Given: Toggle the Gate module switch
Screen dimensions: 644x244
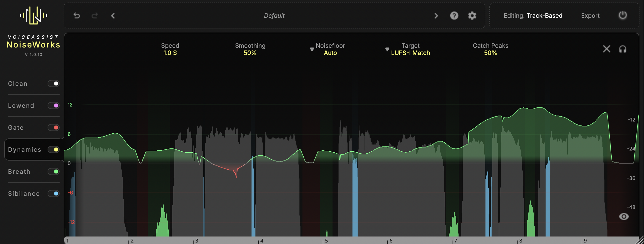Looking at the screenshot, I should point(54,127).
